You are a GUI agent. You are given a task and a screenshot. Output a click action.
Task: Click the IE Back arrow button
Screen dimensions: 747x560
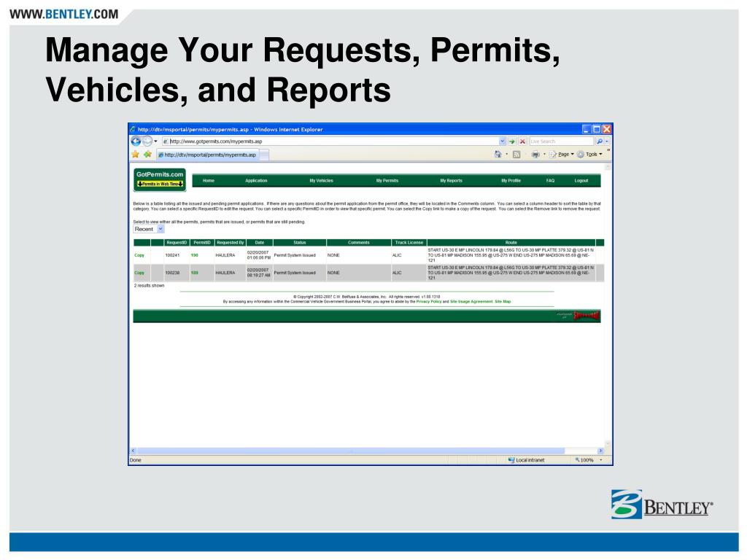coord(136,141)
